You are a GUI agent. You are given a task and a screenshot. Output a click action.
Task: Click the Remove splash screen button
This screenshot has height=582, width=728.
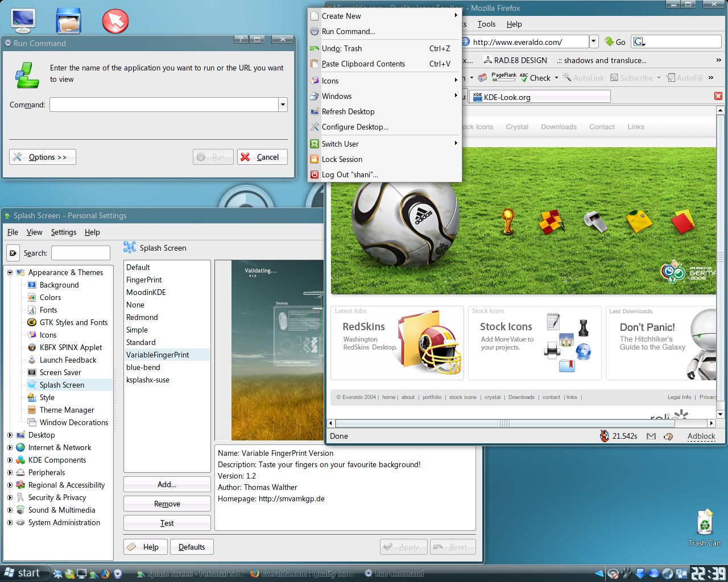[x=167, y=504]
